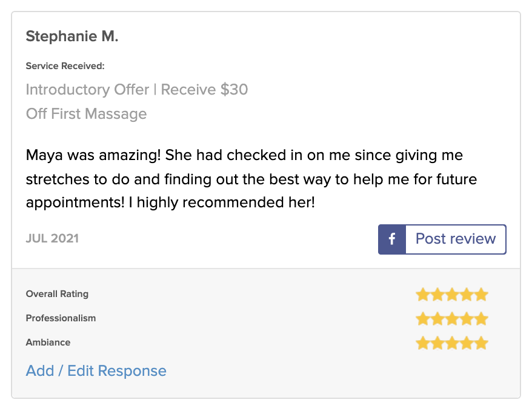Click reviewer name Stephanie M.
The image size is (532, 411).
click(x=72, y=36)
